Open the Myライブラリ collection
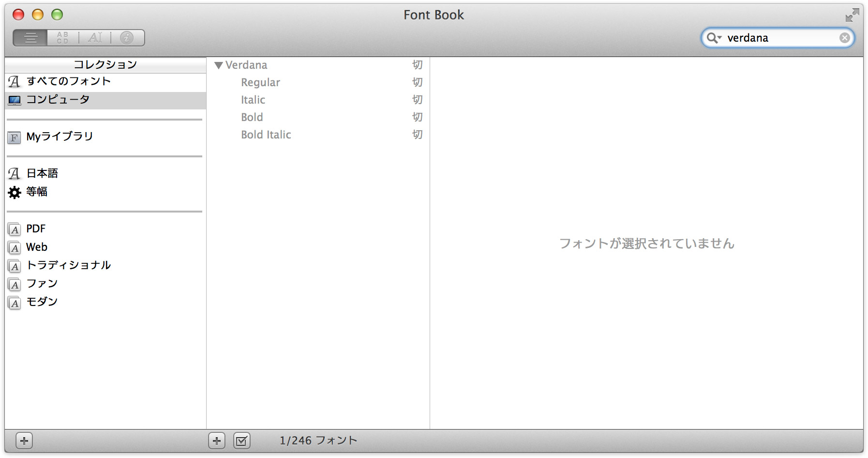Viewport: 868px width, 458px height. [x=105, y=137]
